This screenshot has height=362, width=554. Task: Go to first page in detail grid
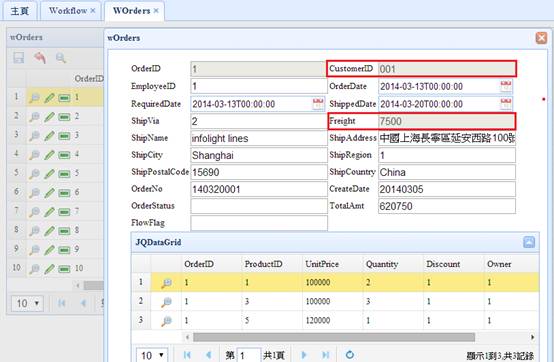(x=187, y=355)
